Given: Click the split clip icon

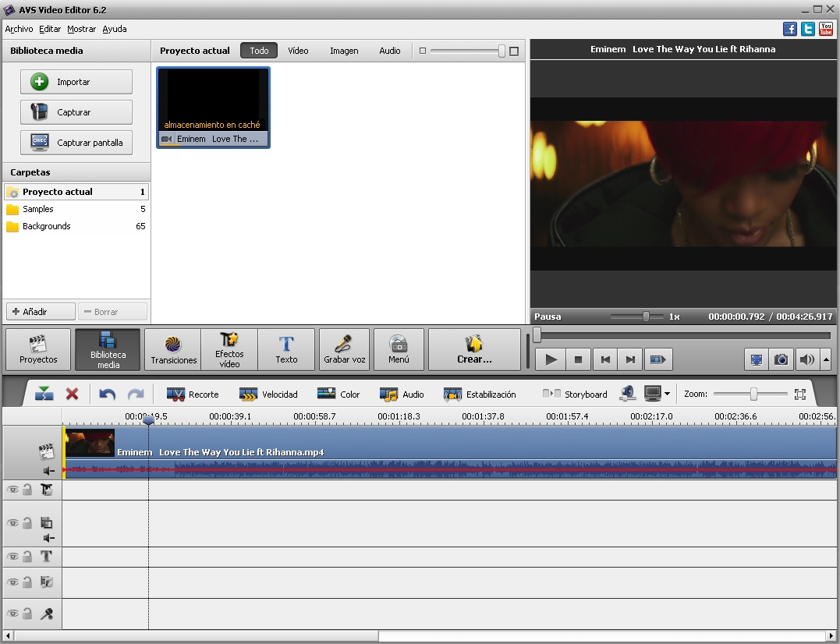Looking at the screenshot, I should (x=44, y=394).
